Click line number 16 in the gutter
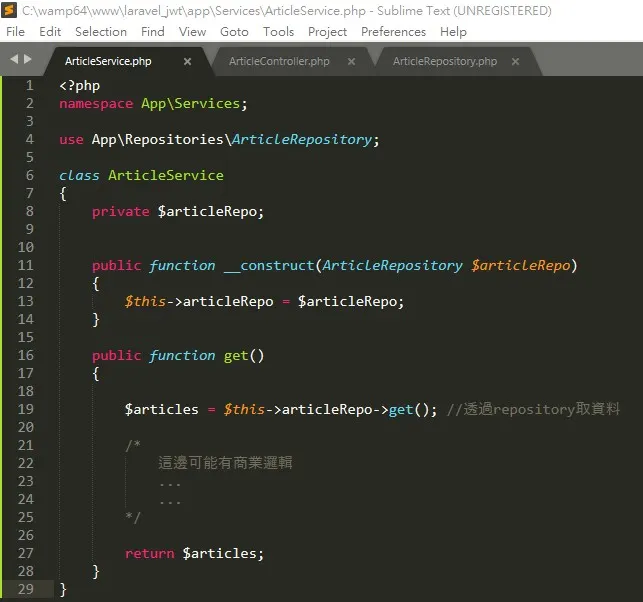 coord(25,355)
